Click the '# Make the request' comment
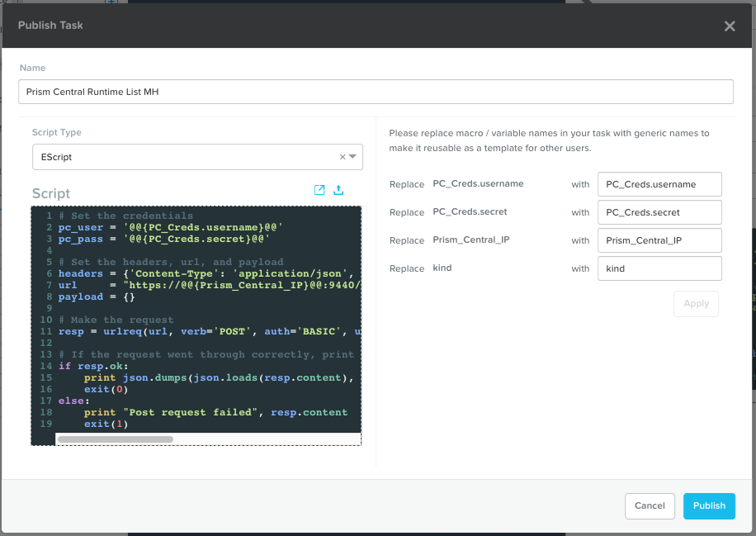This screenshot has height=536, width=756. (116, 320)
